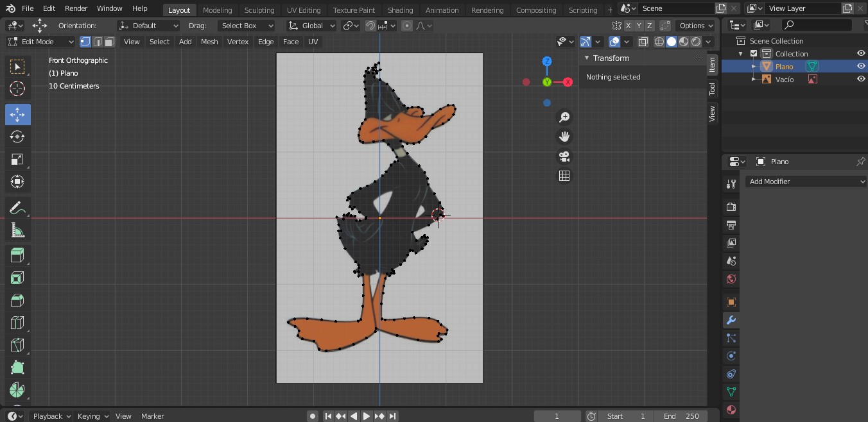Collapse the Transform panel
Viewport: 868px width, 422px height.
[587, 58]
